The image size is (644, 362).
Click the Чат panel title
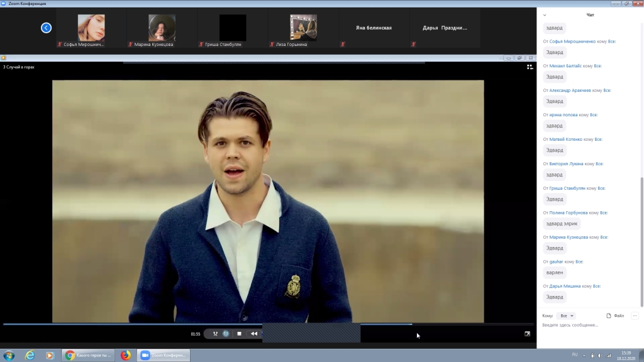[x=590, y=15]
